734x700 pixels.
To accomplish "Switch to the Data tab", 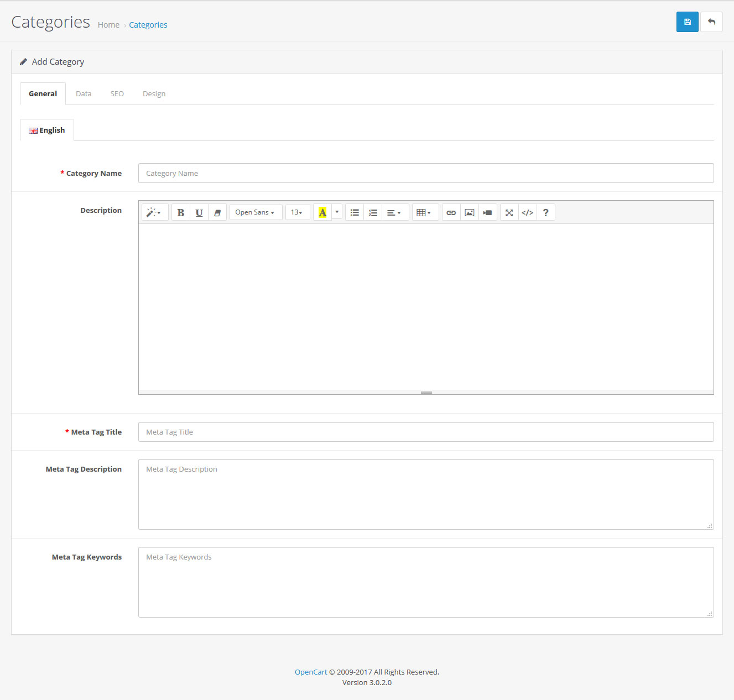I will (x=84, y=93).
